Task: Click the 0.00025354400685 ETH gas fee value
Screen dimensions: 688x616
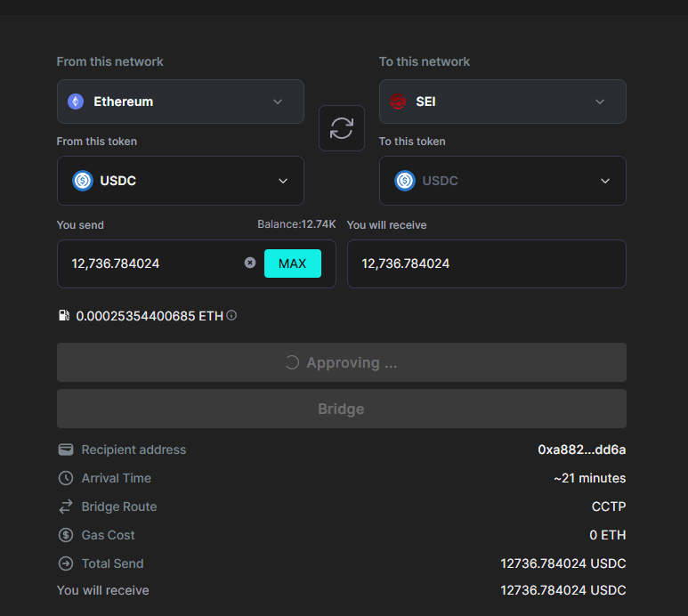Action: click(x=150, y=316)
